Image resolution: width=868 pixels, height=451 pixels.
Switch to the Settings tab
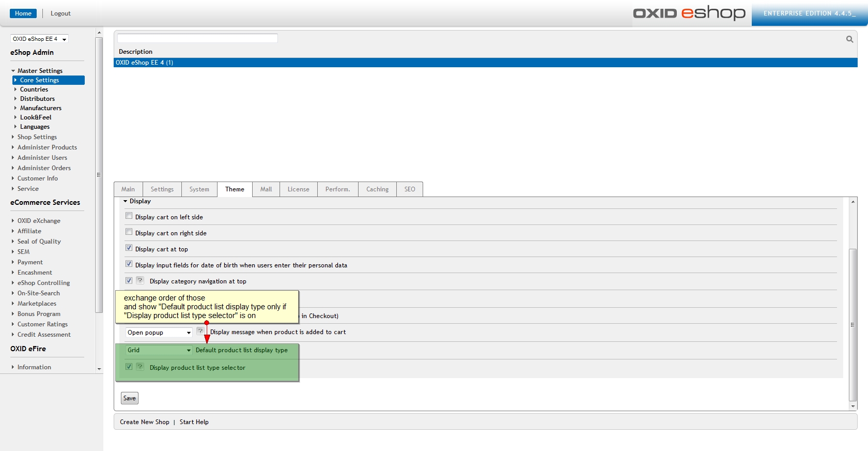click(x=162, y=189)
